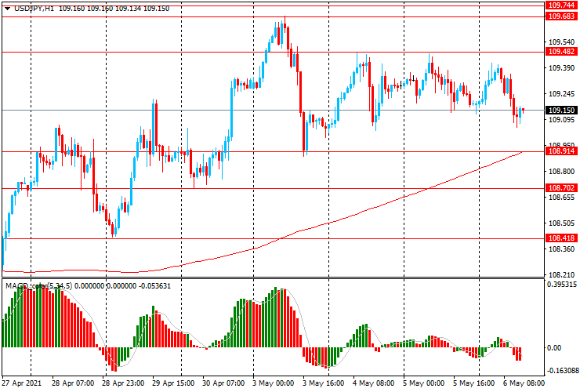Click the 109.390 price scale value
This screenshot has width=580, height=392.
coord(561,67)
